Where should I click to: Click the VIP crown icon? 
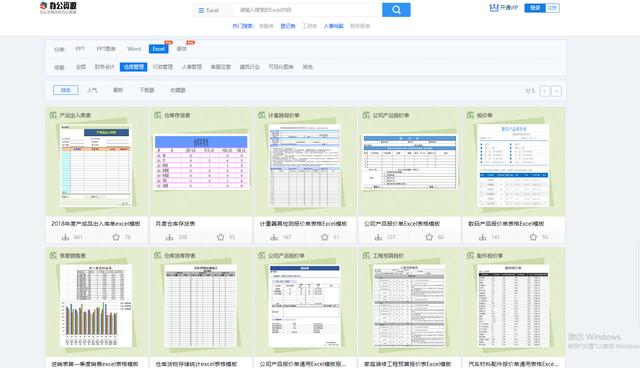[x=494, y=8]
